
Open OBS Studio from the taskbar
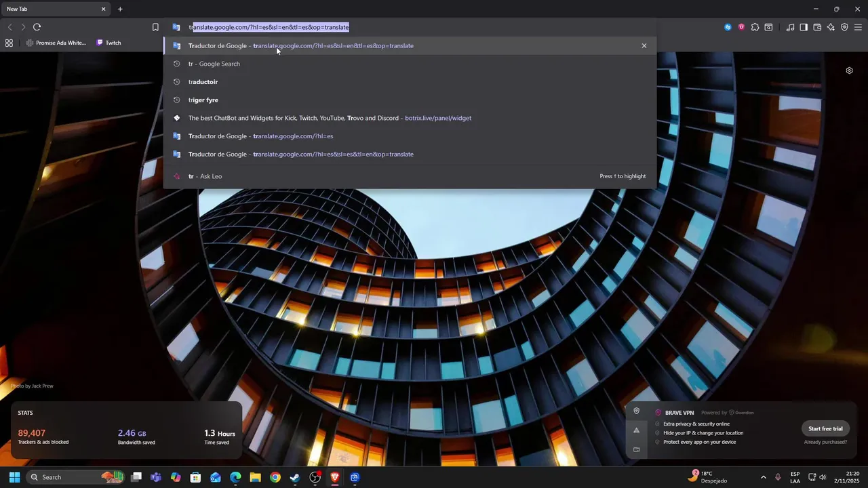point(315,477)
